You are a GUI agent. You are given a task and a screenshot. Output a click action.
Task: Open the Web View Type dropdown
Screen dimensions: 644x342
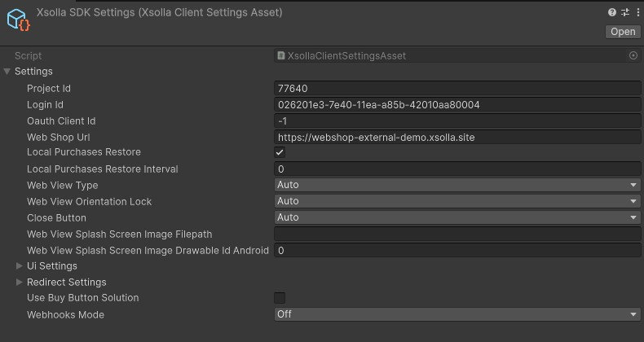(457, 185)
